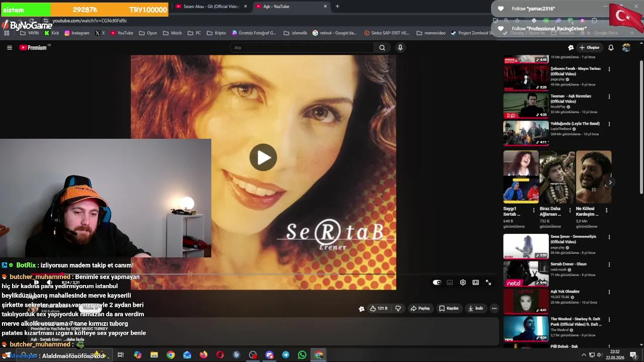The image size is (644, 362).
Task: Switch to theater mode
Action: pos(475,283)
